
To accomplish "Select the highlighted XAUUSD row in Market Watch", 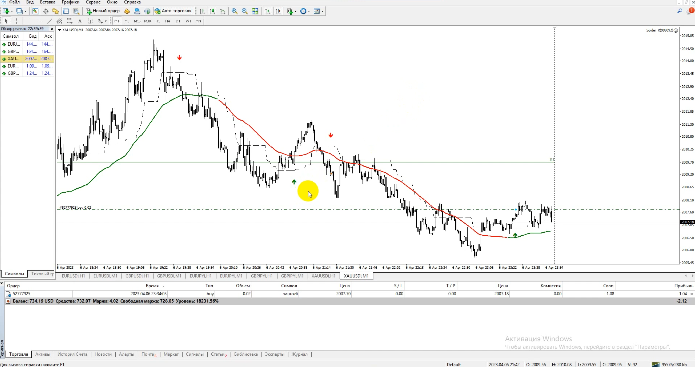I will [27, 59].
